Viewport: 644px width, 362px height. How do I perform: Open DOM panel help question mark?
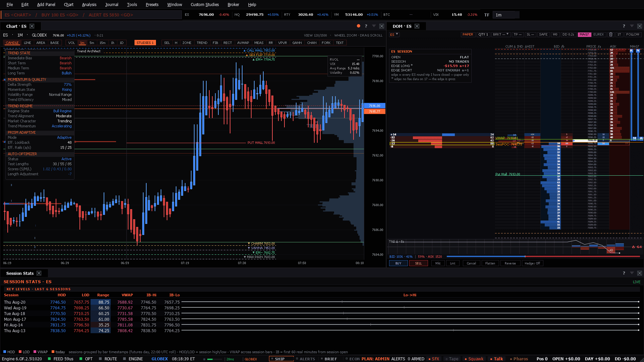click(624, 26)
